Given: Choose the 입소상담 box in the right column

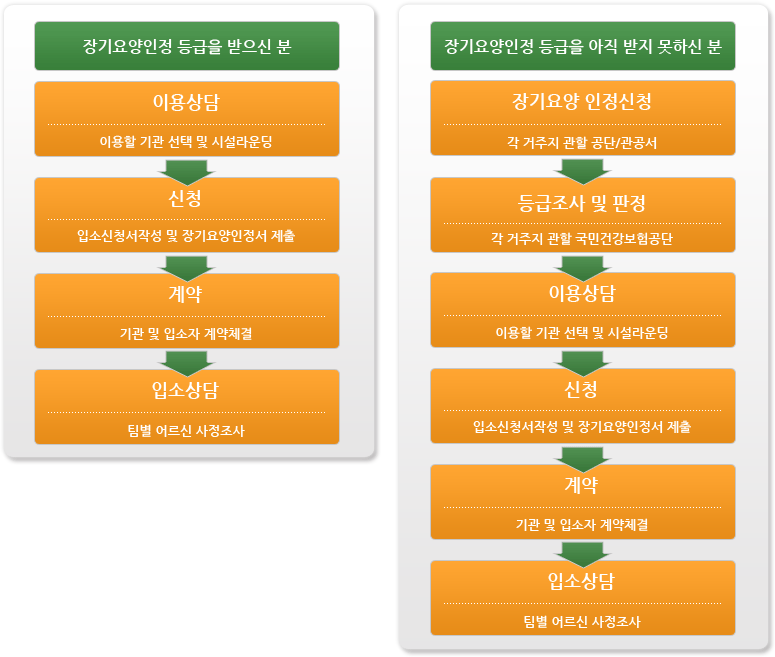Looking at the screenshot, I should [x=583, y=598].
